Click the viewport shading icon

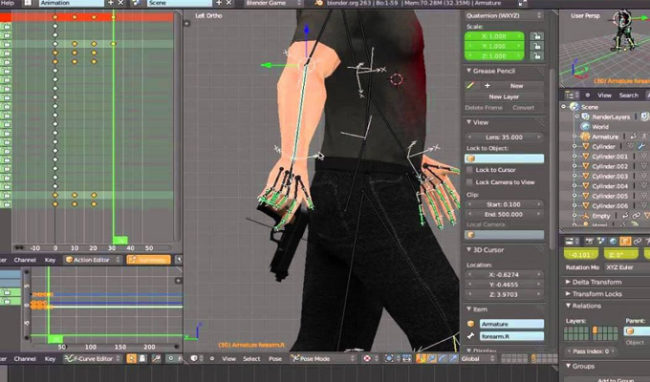coord(367,358)
